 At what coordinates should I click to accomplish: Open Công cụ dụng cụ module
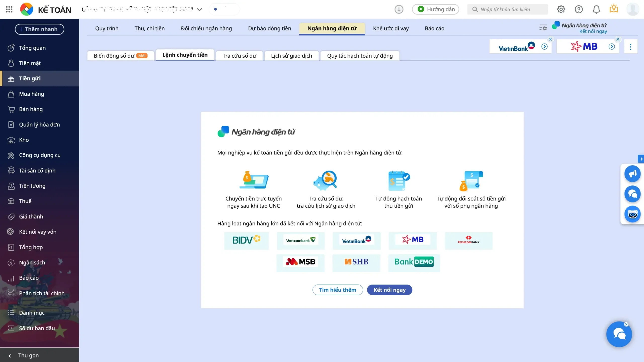click(39, 155)
